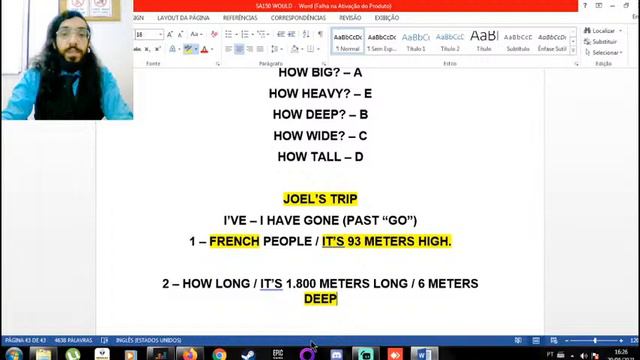640x360 pixels.
Task: Open change case Aa dropdown
Action: (x=196, y=35)
